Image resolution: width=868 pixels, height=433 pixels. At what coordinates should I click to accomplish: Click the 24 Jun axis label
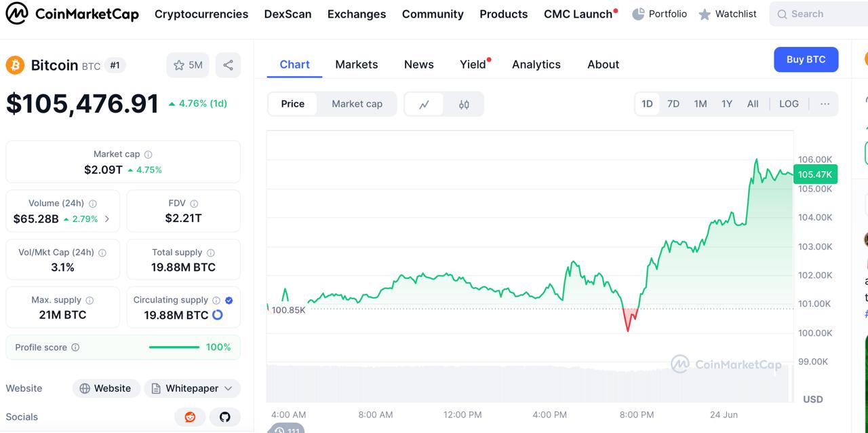[724, 415]
